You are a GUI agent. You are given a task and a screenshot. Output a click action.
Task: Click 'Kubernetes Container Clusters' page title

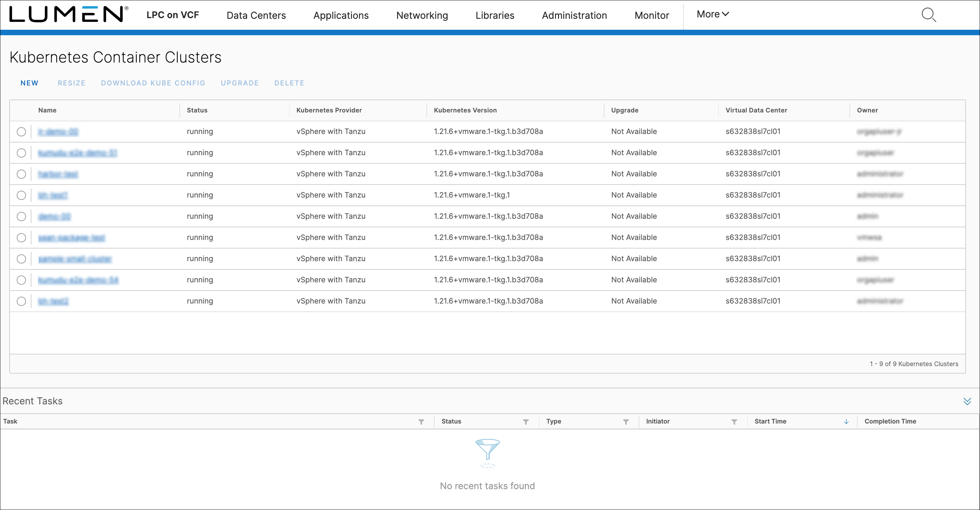115,57
